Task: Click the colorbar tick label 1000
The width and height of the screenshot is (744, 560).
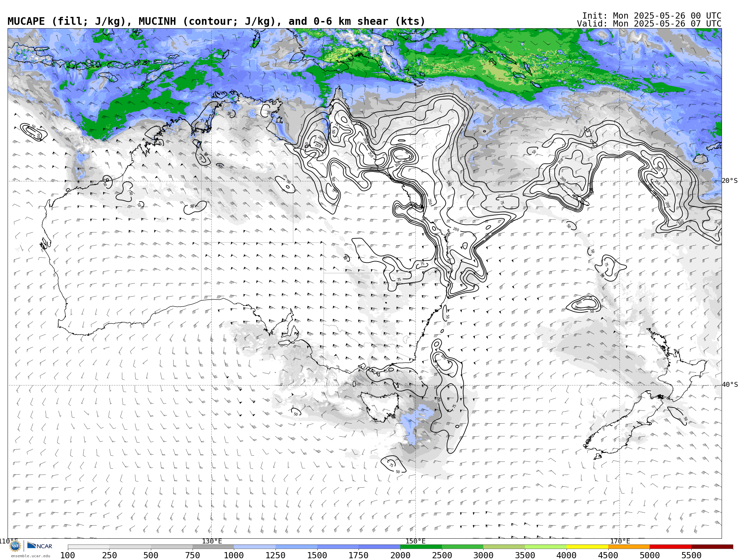Action: (x=234, y=555)
